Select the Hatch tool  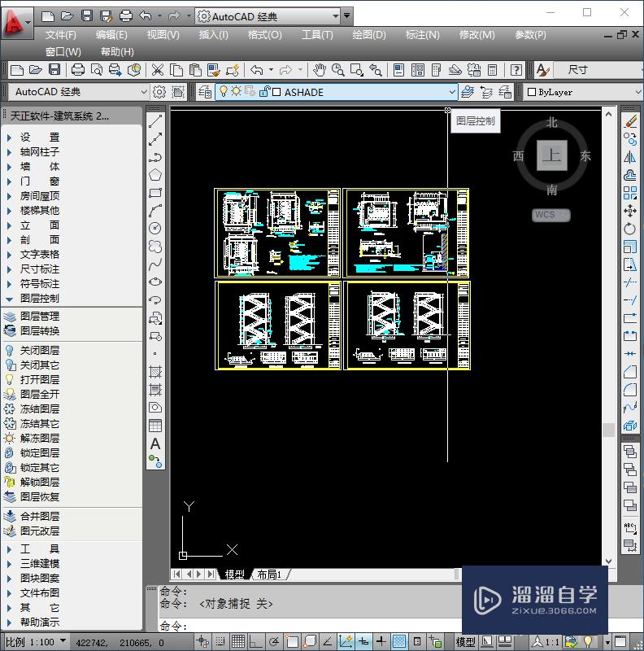tap(155, 372)
